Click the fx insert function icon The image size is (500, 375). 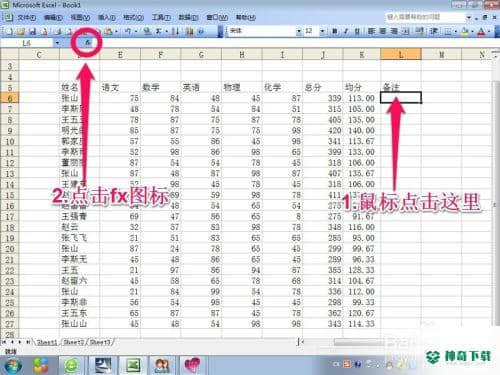pyautogui.click(x=87, y=43)
